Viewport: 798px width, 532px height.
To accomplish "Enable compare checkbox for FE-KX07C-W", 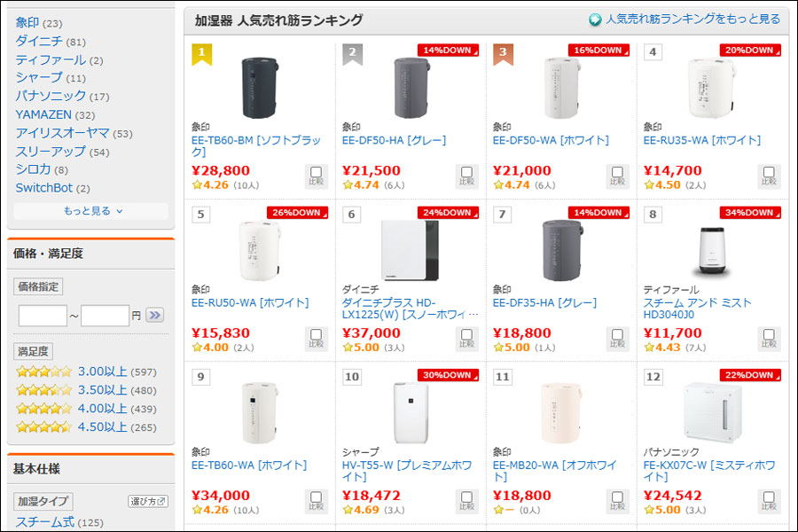I will [x=769, y=497].
